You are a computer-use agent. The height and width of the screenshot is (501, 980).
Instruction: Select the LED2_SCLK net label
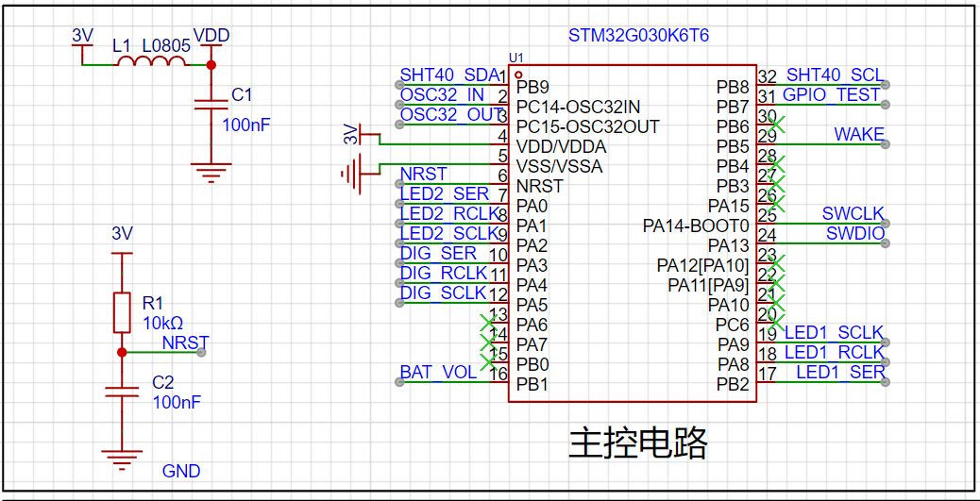click(x=449, y=234)
